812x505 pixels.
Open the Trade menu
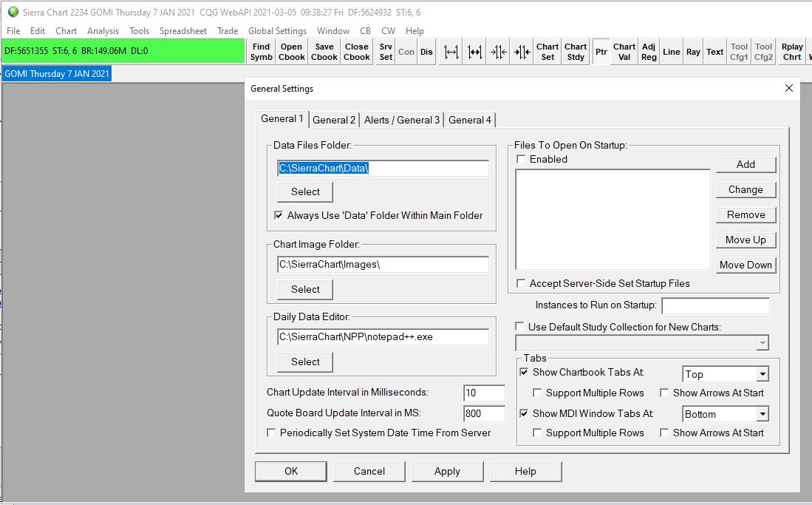pos(228,30)
